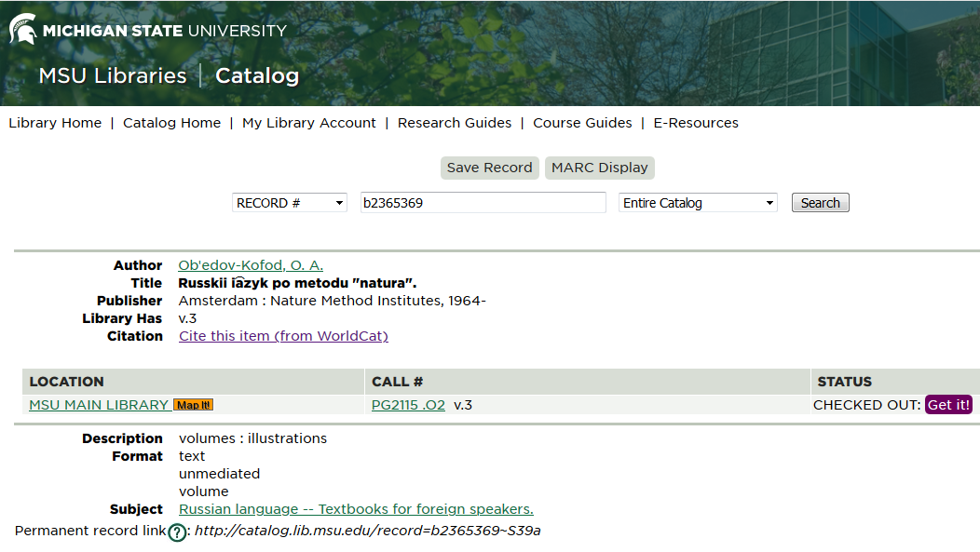The width and height of the screenshot is (980, 552).
Task: Click the search box containing b2365369
Action: click(483, 203)
